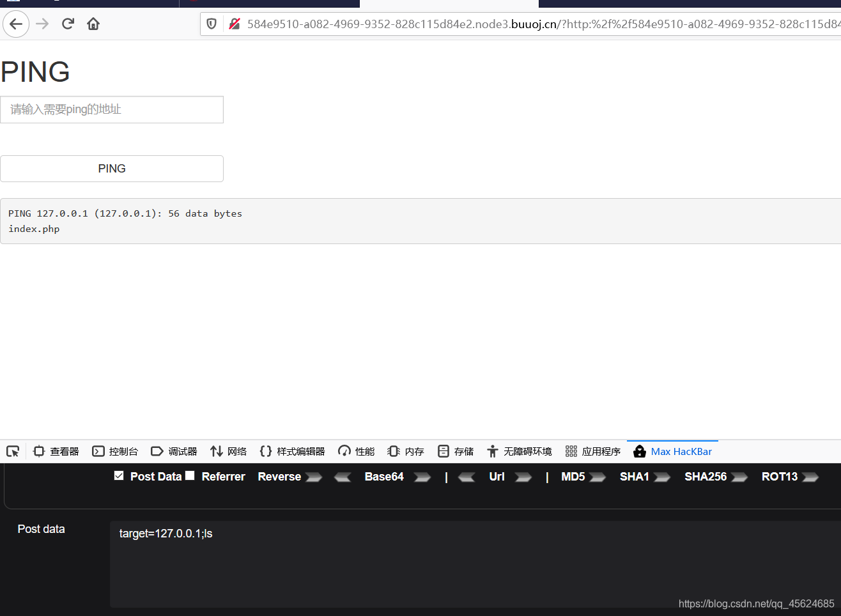The height and width of the screenshot is (616, 841).
Task: Apply the SHA1 hash arrow
Action: coord(662,477)
